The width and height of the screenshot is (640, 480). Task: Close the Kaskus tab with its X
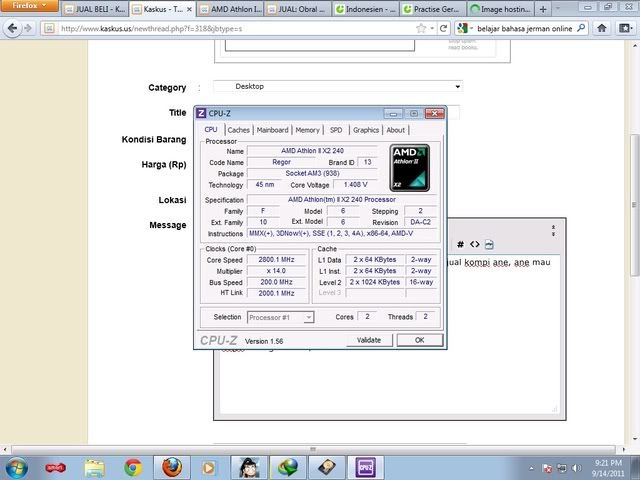pyautogui.click(x=189, y=9)
